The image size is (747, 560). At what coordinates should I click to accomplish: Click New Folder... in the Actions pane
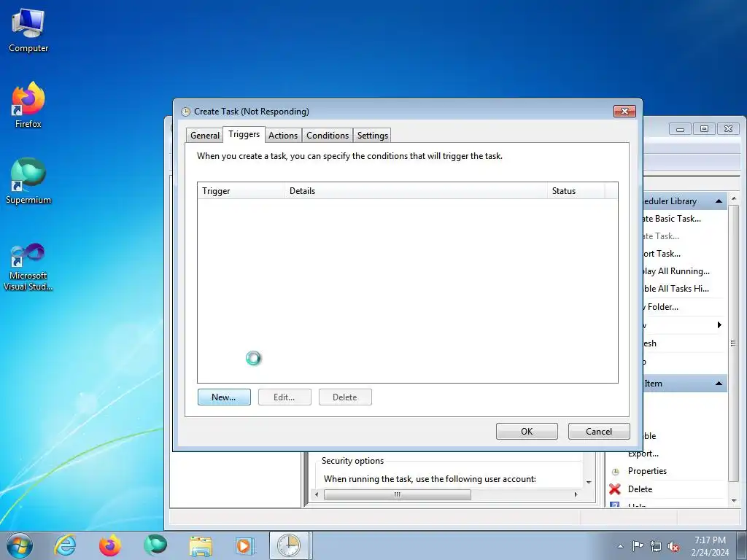[661, 307]
